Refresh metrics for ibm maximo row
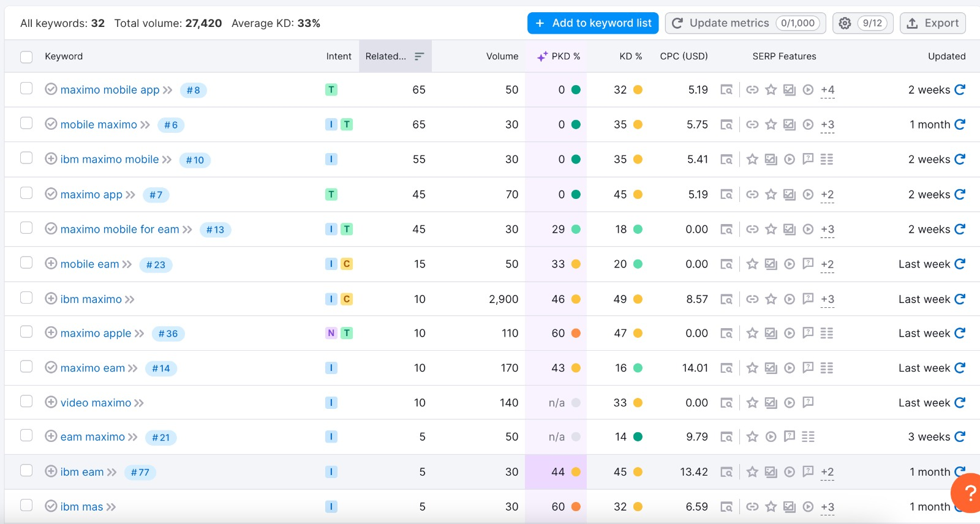This screenshot has height=524, width=980. tap(960, 299)
